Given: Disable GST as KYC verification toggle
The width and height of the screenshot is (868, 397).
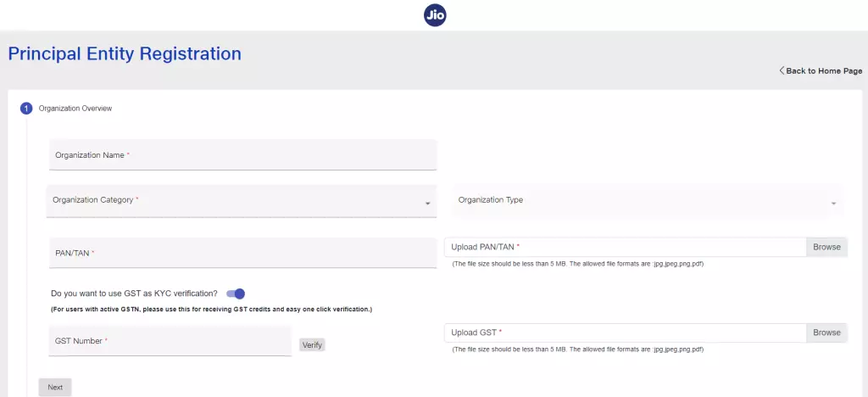Looking at the screenshot, I should 236,294.
